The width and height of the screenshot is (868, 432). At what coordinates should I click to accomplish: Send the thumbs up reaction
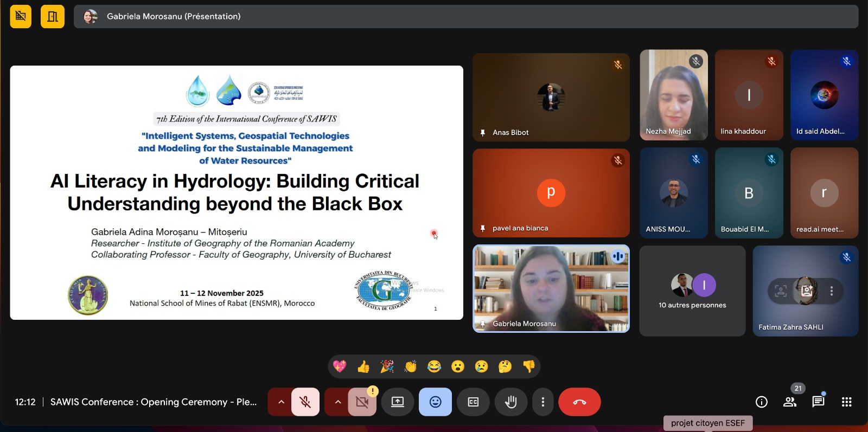pyautogui.click(x=363, y=367)
